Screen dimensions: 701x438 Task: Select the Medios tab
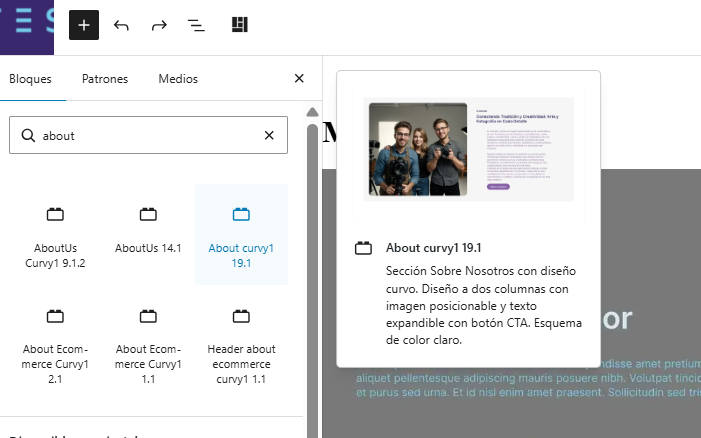pyautogui.click(x=178, y=79)
